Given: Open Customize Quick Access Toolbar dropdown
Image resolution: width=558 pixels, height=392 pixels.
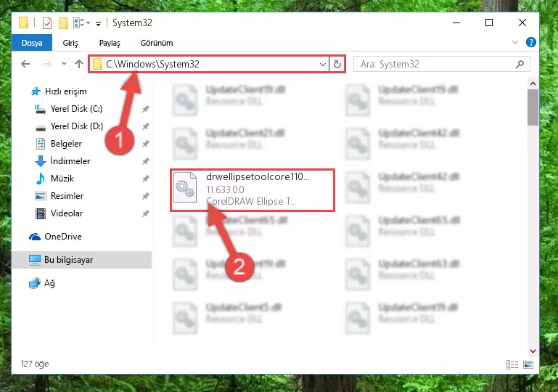Looking at the screenshot, I should coord(98,24).
